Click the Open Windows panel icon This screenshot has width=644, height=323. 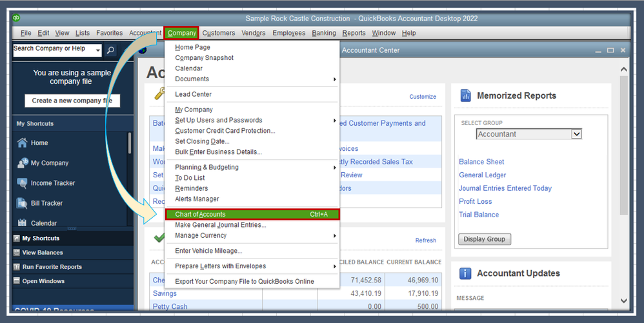[16, 281]
